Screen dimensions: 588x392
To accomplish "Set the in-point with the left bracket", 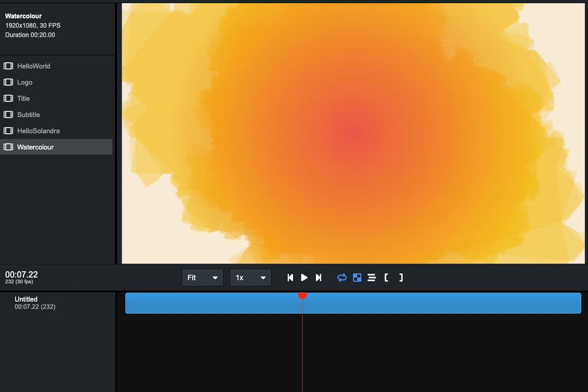I will click(x=386, y=278).
